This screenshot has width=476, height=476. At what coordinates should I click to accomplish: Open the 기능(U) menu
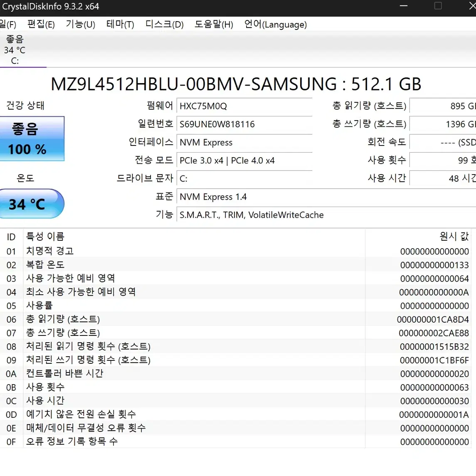[81, 24]
